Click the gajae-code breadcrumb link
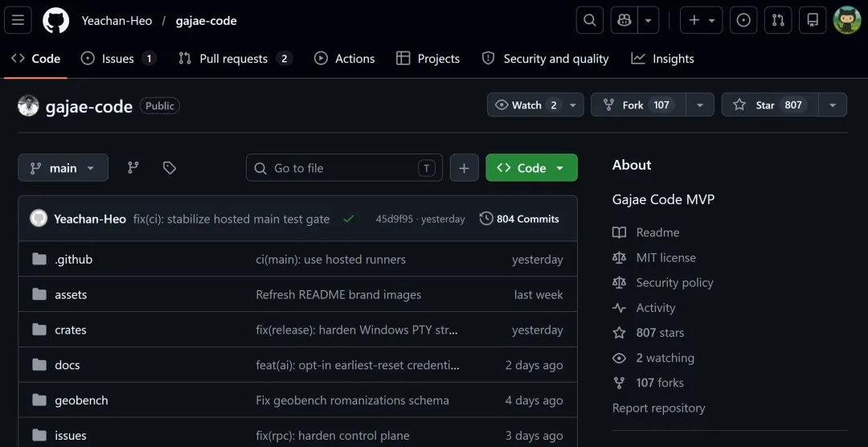This screenshot has height=447, width=868. (x=206, y=21)
